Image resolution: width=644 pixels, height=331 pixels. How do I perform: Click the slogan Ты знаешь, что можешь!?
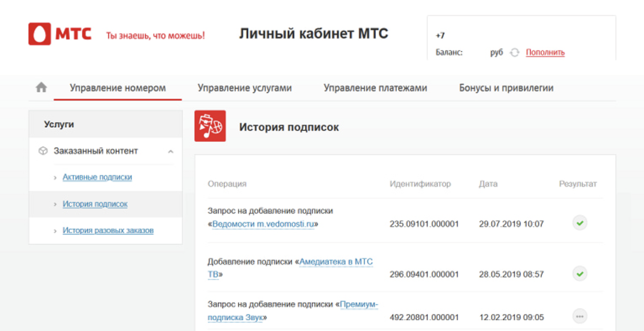coord(155,36)
